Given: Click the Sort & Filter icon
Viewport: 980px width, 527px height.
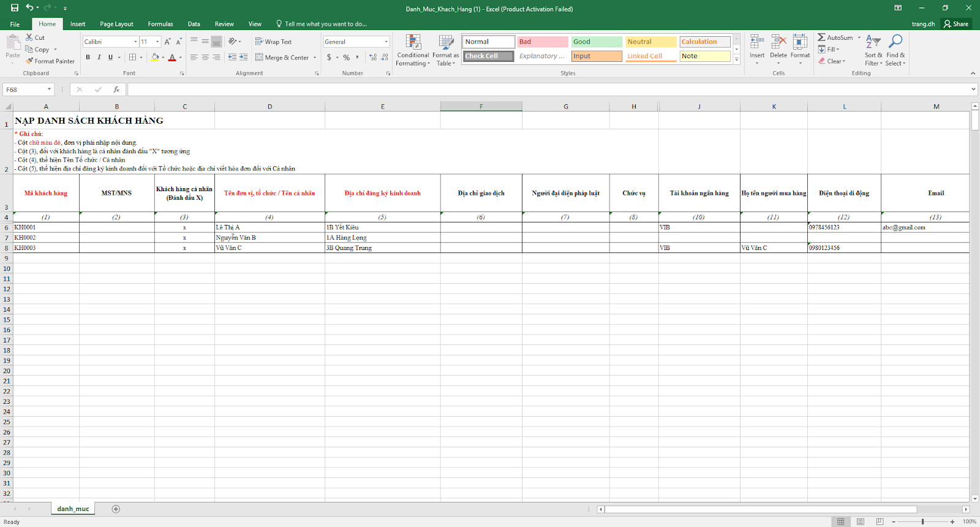Looking at the screenshot, I should point(873,43).
